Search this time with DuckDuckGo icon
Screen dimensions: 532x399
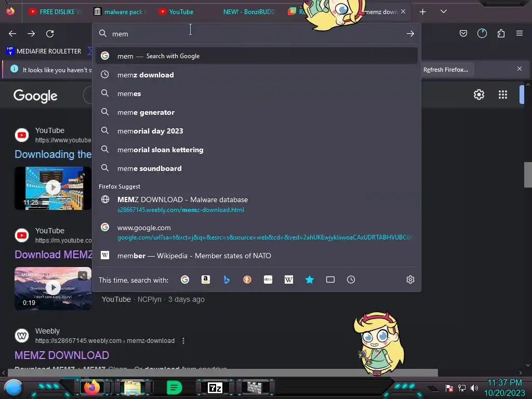click(x=247, y=280)
